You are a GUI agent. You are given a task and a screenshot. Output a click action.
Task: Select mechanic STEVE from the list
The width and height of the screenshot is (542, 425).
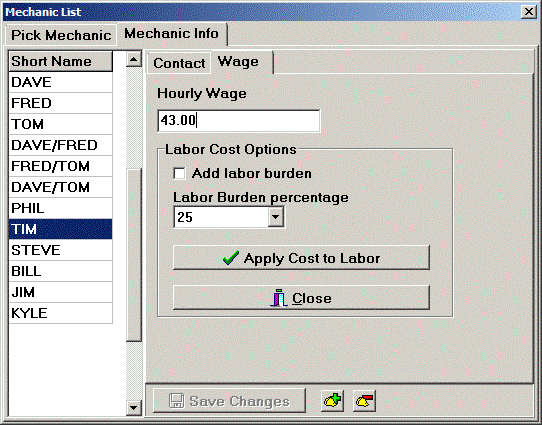(x=60, y=250)
